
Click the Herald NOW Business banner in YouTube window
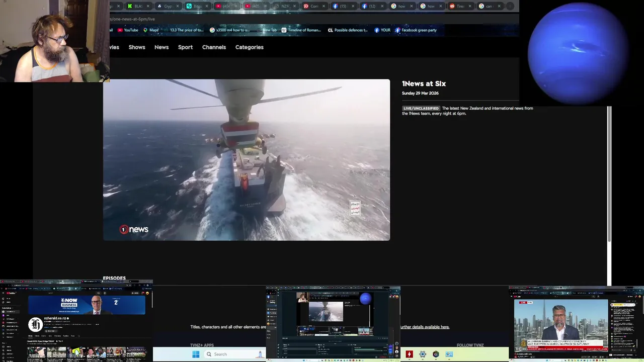[87, 305]
